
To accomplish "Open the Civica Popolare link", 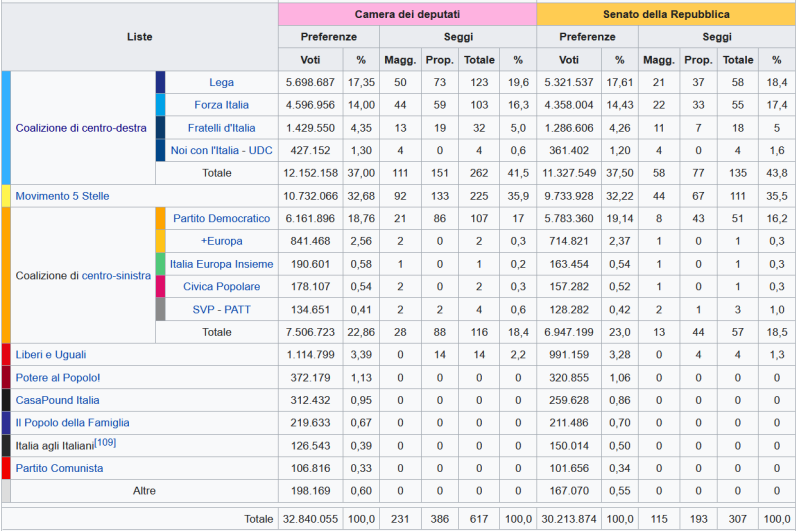I will pyautogui.click(x=221, y=286).
